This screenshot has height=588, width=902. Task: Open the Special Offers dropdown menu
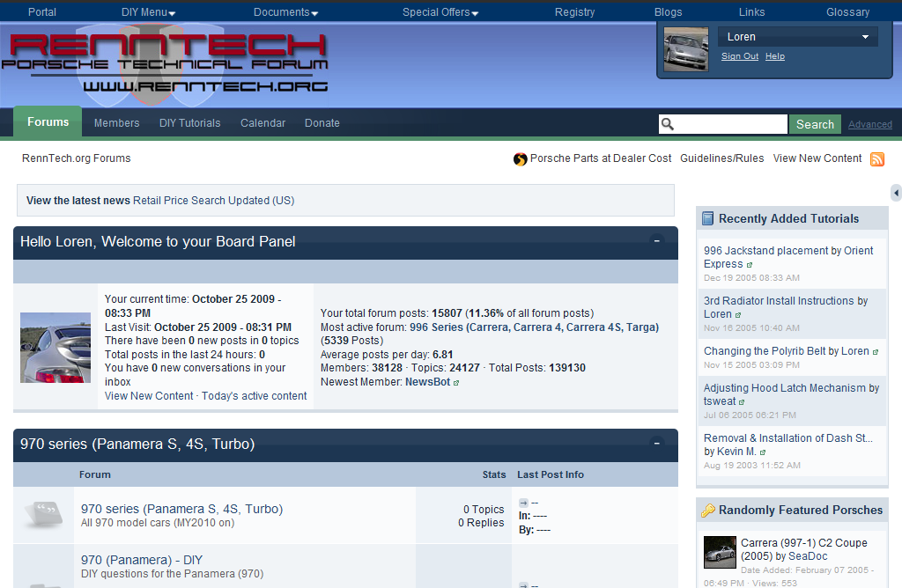click(x=440, y=12)
